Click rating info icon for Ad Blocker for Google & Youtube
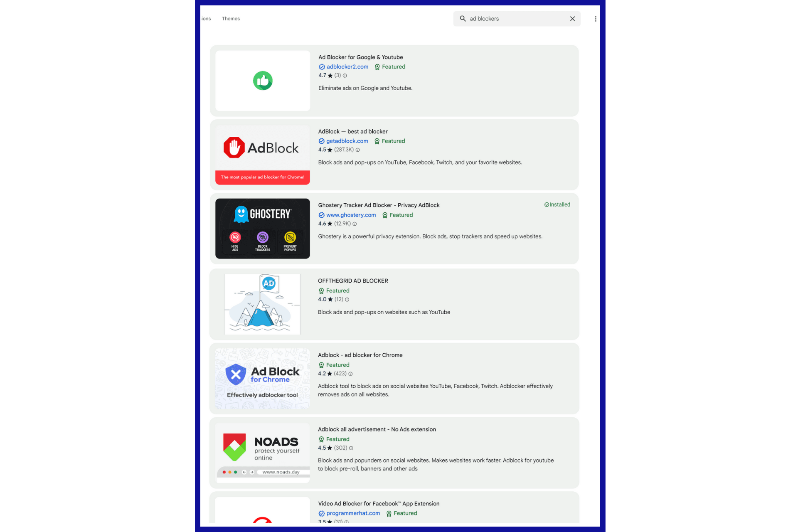This screenshot has width=798, height=532. (345, 76)
